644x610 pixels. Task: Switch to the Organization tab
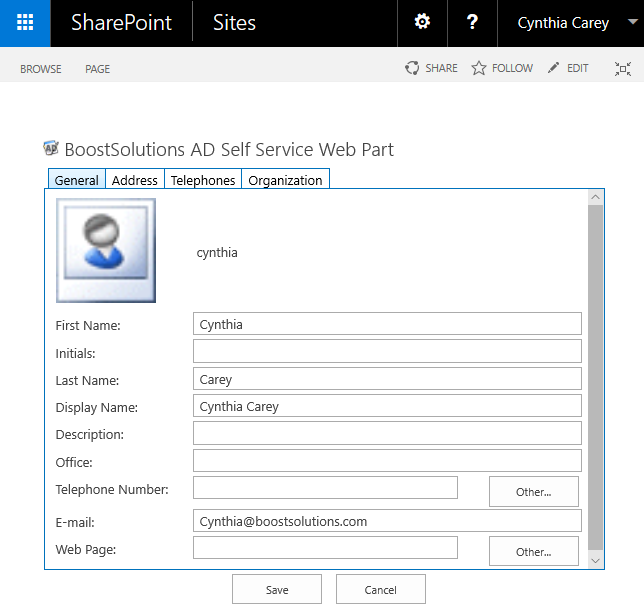click(x=285, y=180)
